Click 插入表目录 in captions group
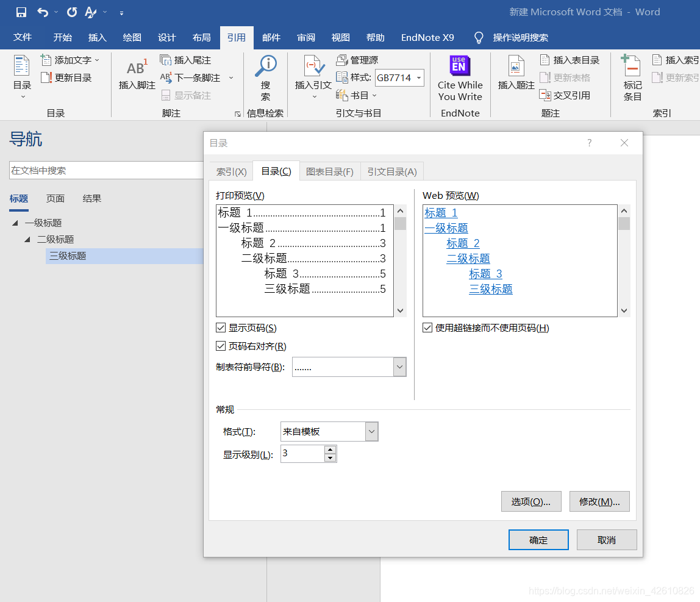The image size is (700, 602). (570, 60)
